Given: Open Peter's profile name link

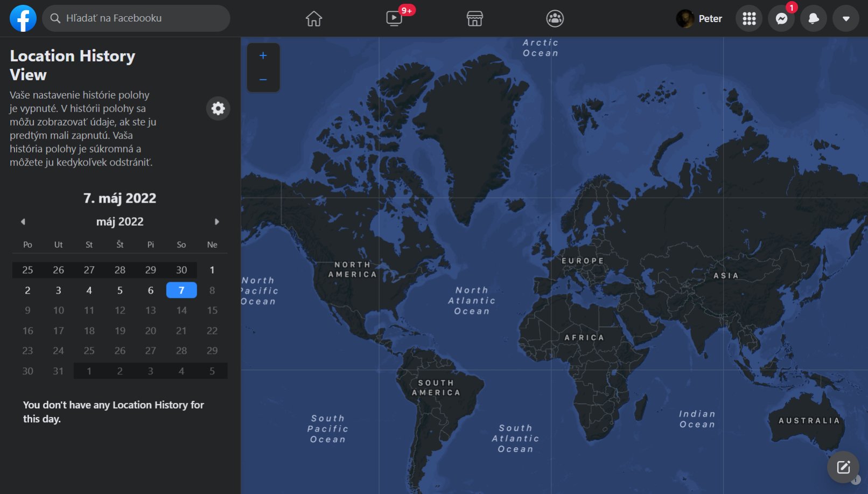Looking at the screenshot, I should [710, 18].
